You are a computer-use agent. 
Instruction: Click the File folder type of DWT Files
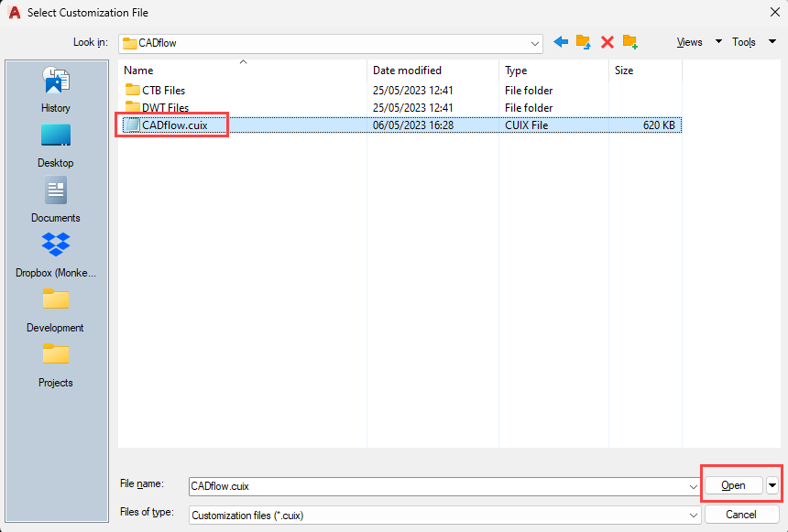pyautogui.click(x=529, y=107)
